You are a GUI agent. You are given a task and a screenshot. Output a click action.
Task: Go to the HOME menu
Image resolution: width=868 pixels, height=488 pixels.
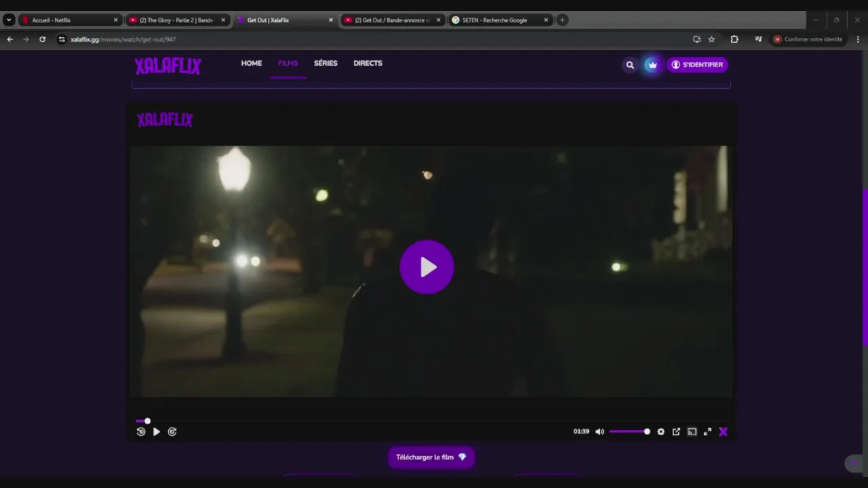click(x=252, y=63)
